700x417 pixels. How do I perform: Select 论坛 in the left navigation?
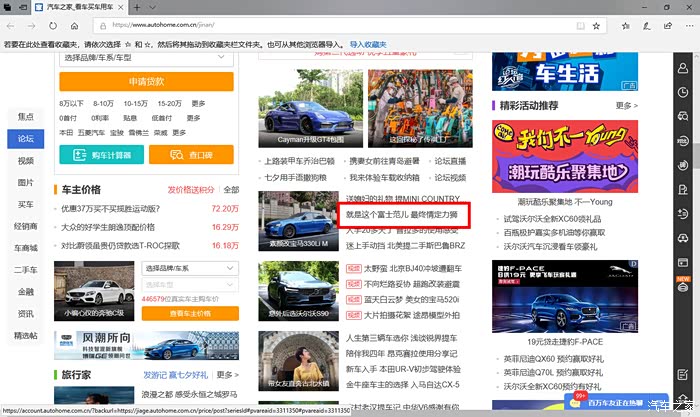[25, 139]
